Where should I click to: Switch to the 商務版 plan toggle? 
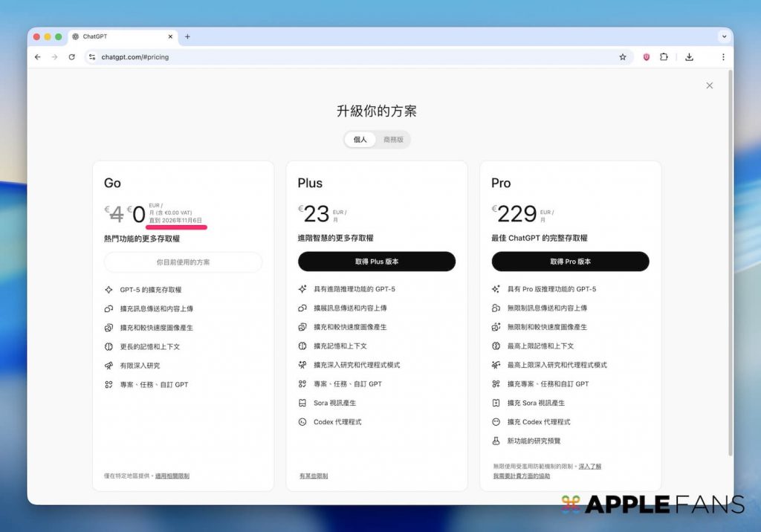pos(393,140)
